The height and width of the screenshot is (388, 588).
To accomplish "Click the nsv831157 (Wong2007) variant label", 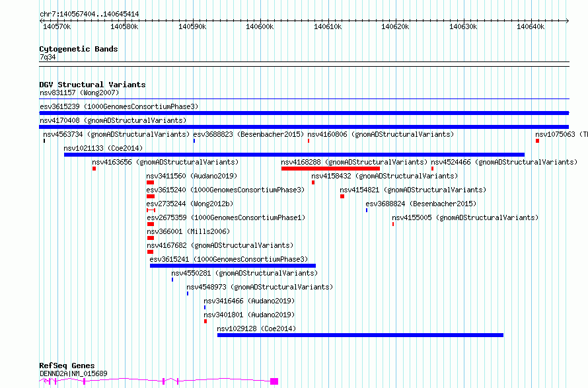I will [79, 93].
